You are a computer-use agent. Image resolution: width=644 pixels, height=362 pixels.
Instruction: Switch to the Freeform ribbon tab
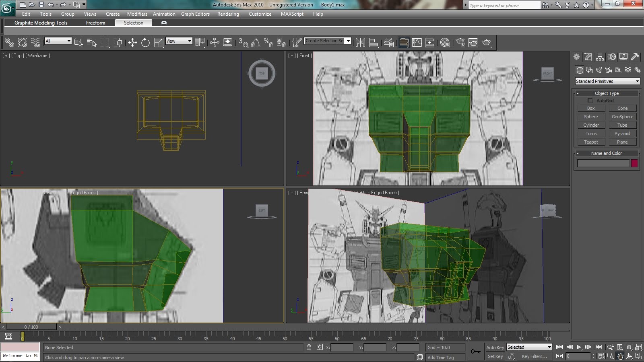[x=95, y=23]
